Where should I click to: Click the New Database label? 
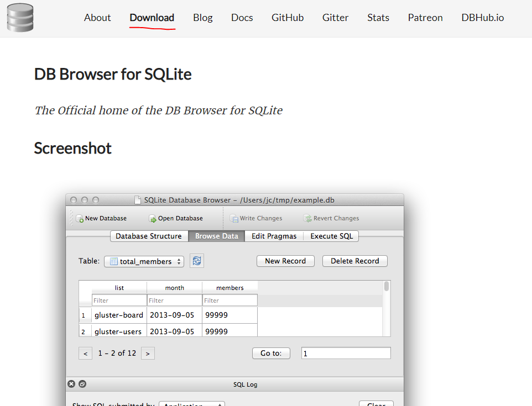[x=106, y=218]
